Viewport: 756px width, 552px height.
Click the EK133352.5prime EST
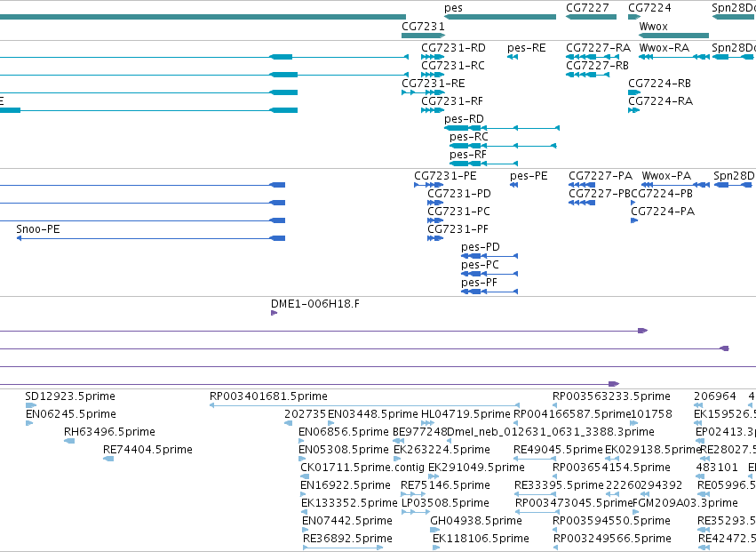[x=305, y=512]
